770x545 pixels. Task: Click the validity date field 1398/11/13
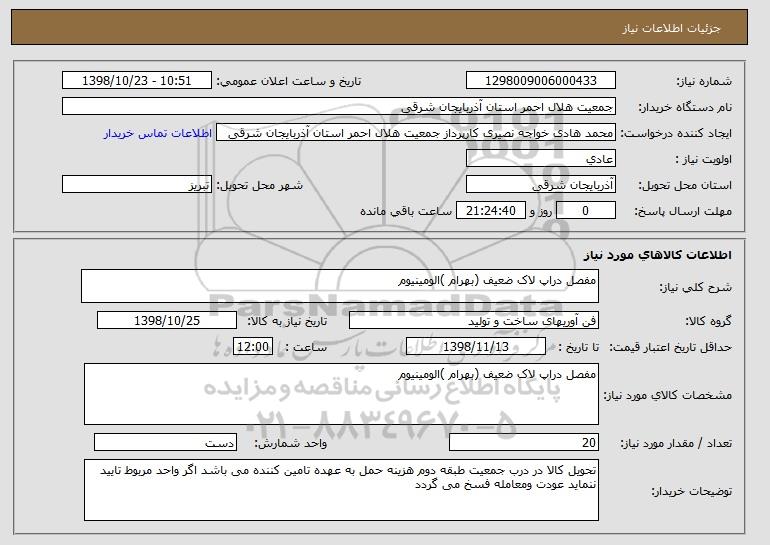tap(476, 347)
